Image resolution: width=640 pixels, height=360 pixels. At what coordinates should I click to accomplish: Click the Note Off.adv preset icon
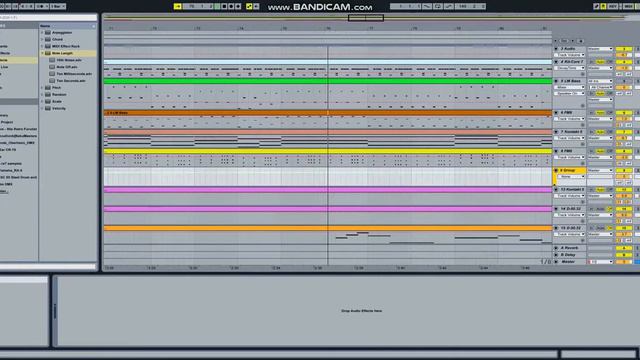tap(52, 67)
